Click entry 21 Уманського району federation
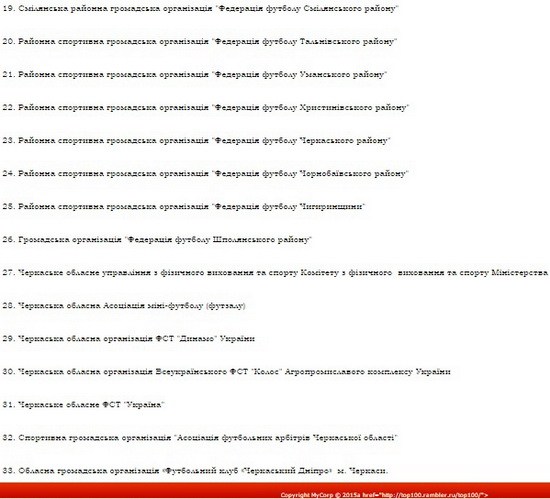The image size is (550, 499). 194,75
